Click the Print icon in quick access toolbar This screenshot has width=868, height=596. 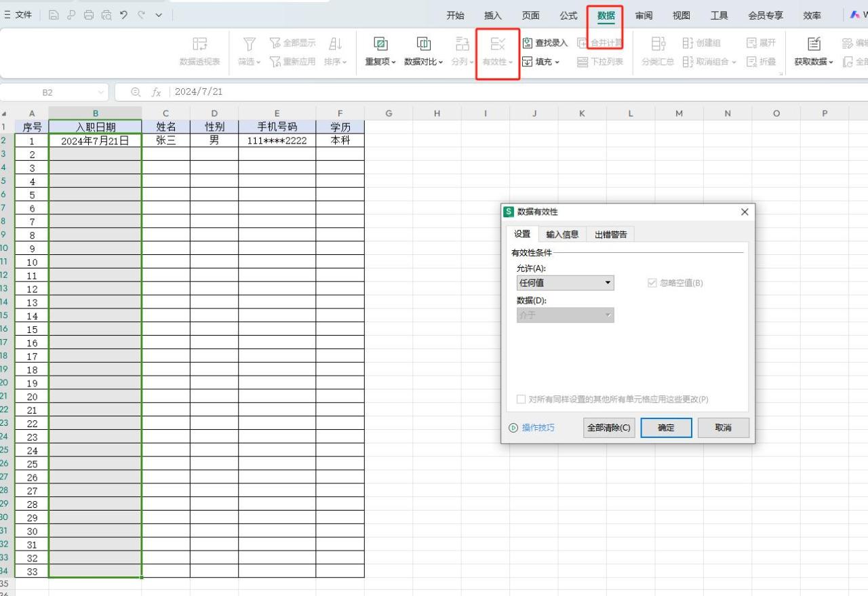click(x=89, y=15)
